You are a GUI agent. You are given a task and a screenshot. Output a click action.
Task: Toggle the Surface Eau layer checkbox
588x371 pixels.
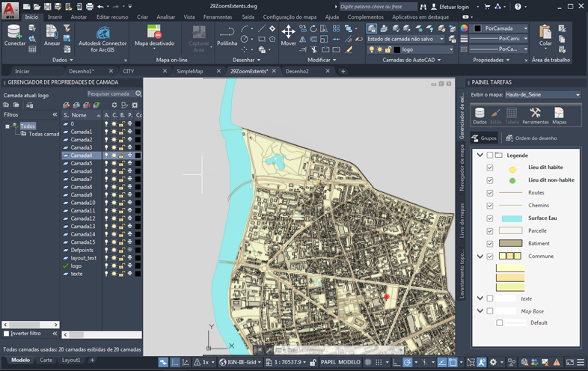click(x=490, y=218)
